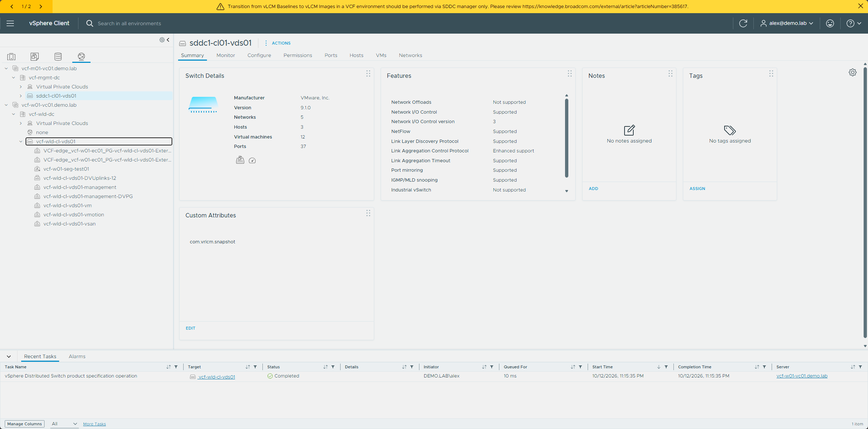Collapse the Recent Tasks bottom panel
Viewport: 868px width, 429px height.
pos(9,356)
